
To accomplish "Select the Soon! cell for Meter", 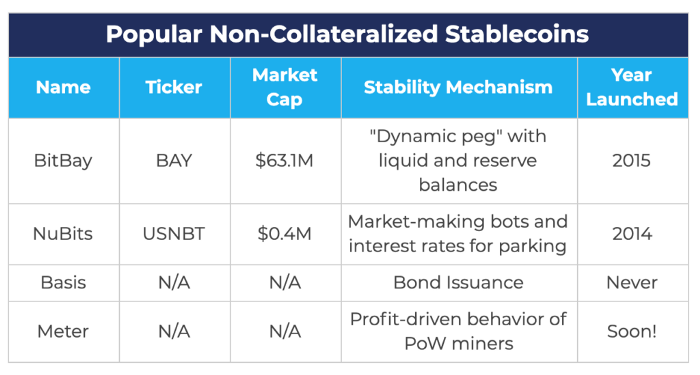I will coord(632,332).
